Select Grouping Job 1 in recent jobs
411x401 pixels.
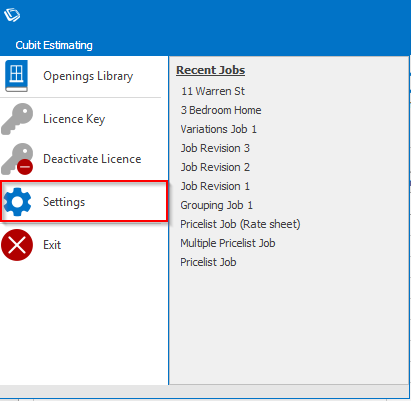[217, 205]
